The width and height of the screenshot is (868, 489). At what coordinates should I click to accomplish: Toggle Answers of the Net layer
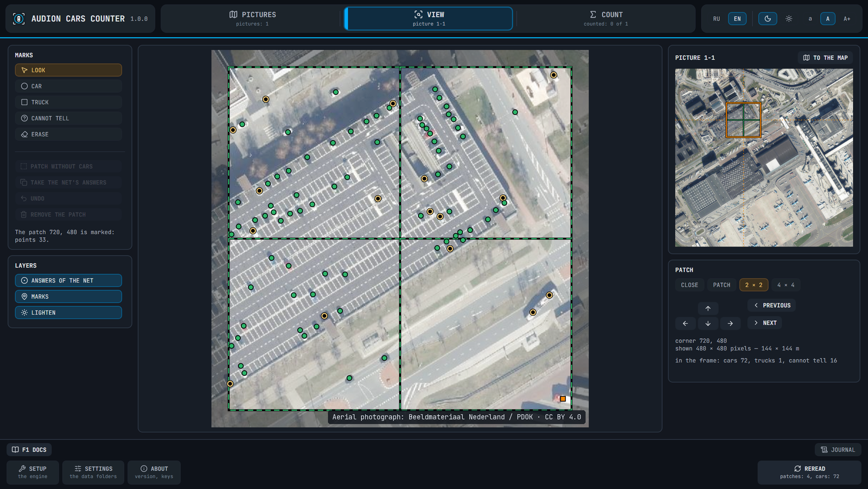68,281
